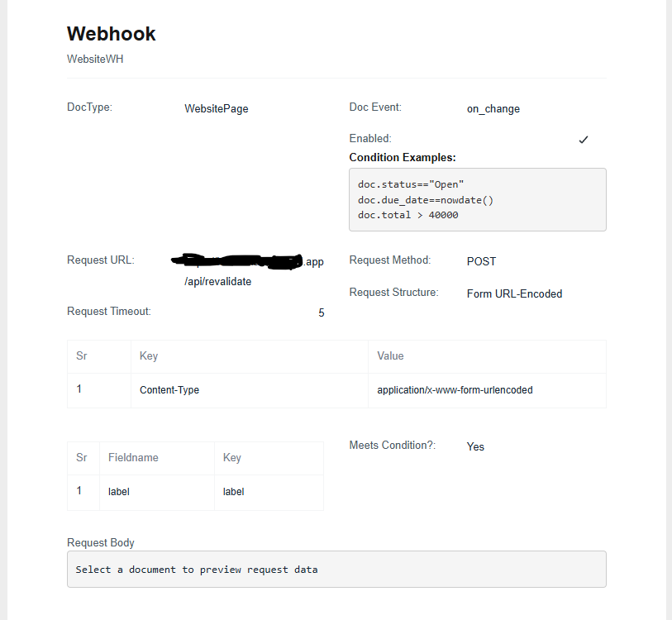Click the Request Timeout value 5
The image size is (672, 620).
click(x=322, y=313)
